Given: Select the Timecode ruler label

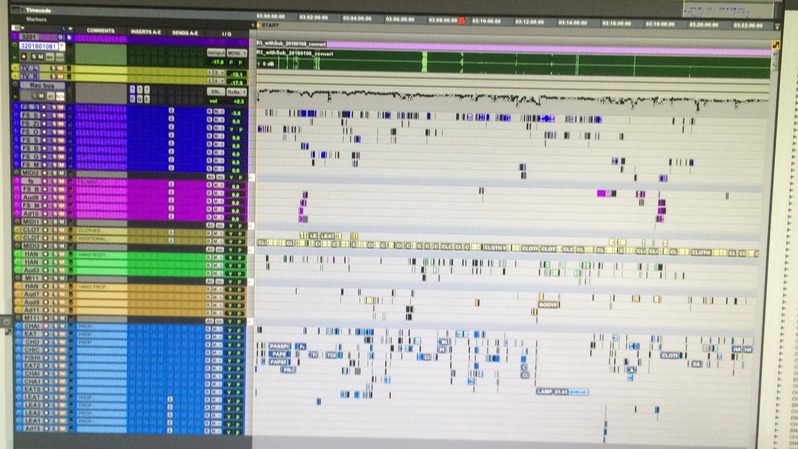Looking at the screenshot, I should click(x=38, y=10).
